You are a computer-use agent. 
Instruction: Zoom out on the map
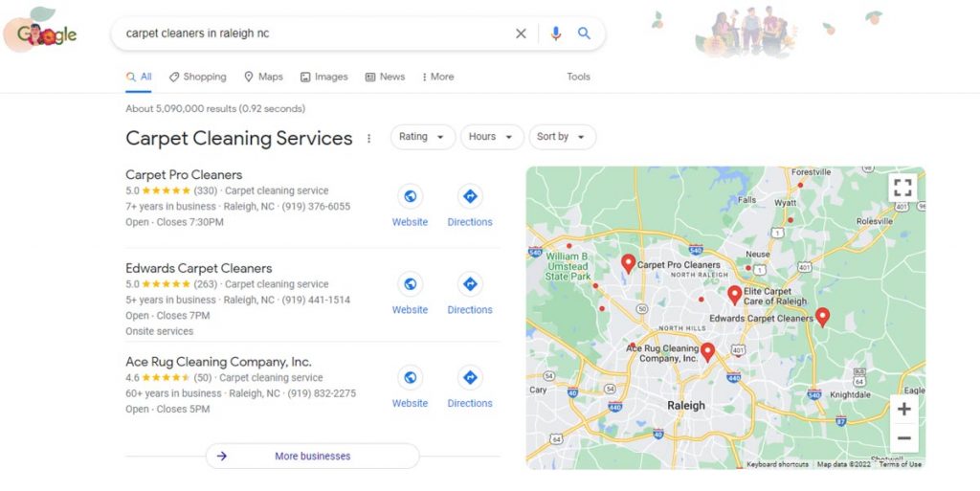(903, 438)
